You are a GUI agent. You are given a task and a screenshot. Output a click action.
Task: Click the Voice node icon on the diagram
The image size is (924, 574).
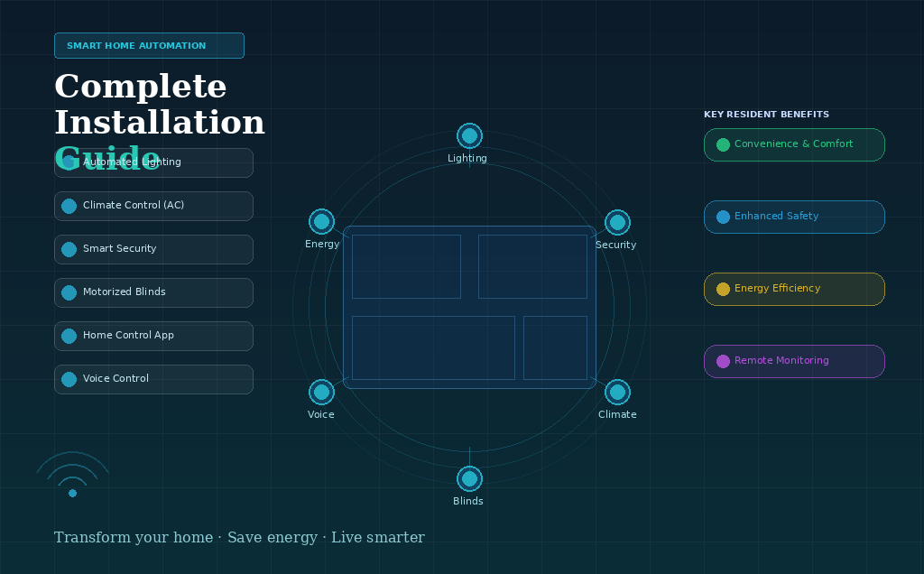pyautogui.click(x=322, y=392)
